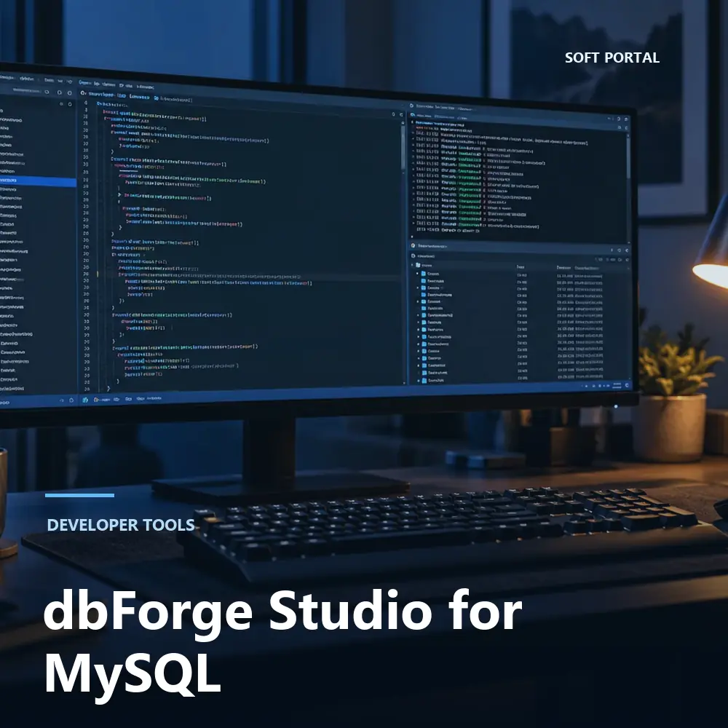
Task: Click the SOFT PORTAL brand text
Action: 612,58
